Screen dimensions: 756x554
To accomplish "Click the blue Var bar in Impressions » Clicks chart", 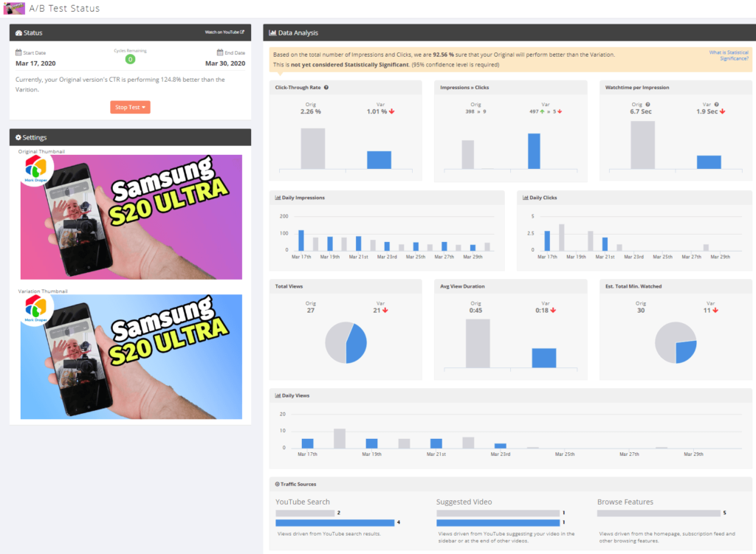I will (x=534, y=151).
